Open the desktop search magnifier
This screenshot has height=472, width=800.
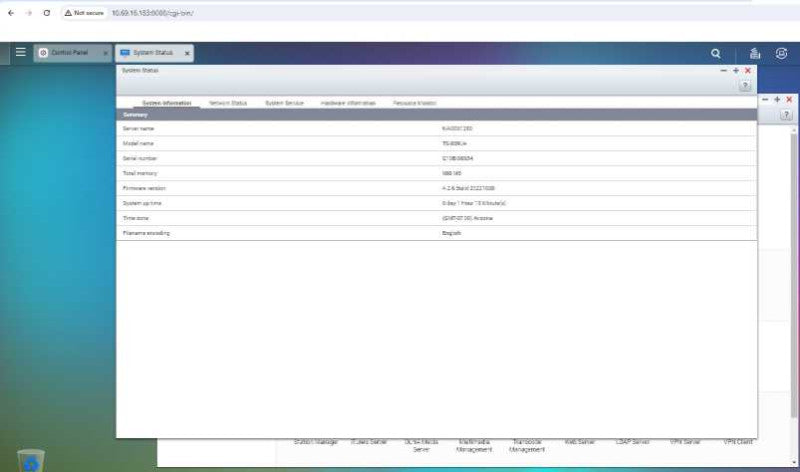[716, 53]
